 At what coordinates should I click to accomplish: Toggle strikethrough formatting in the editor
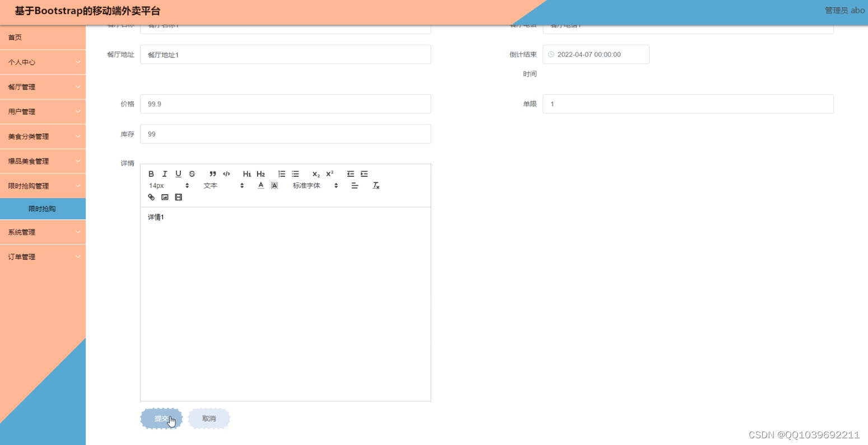click(192, 174)
